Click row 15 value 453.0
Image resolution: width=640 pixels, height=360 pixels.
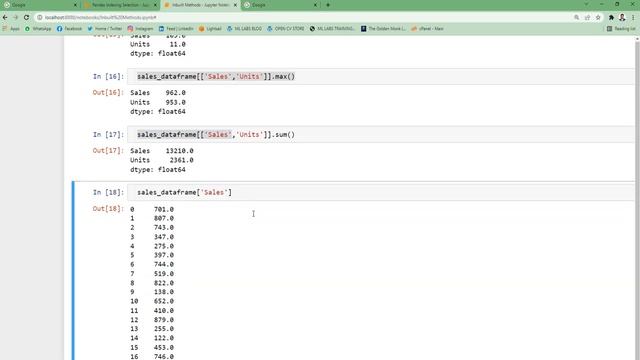pos(164,348)
